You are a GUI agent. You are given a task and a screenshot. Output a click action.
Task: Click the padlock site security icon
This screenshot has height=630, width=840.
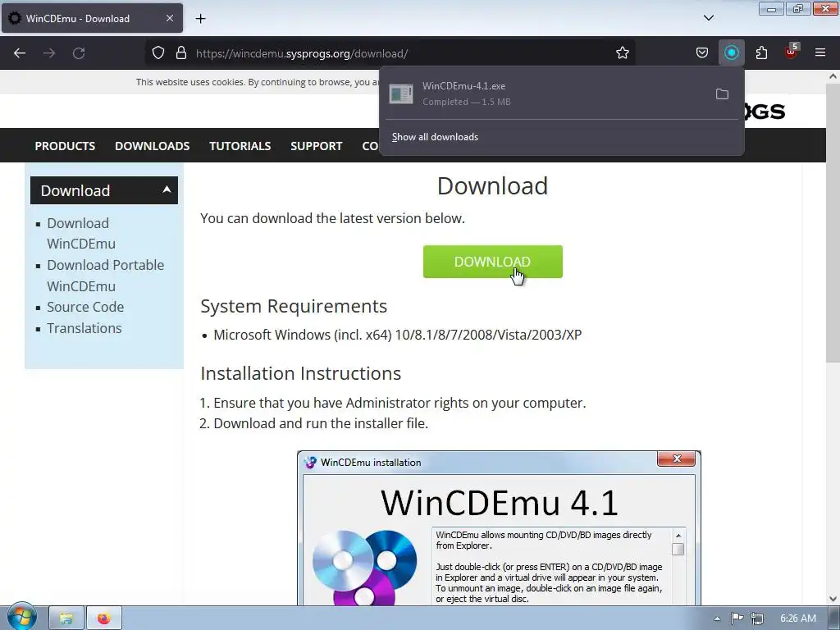181,53
